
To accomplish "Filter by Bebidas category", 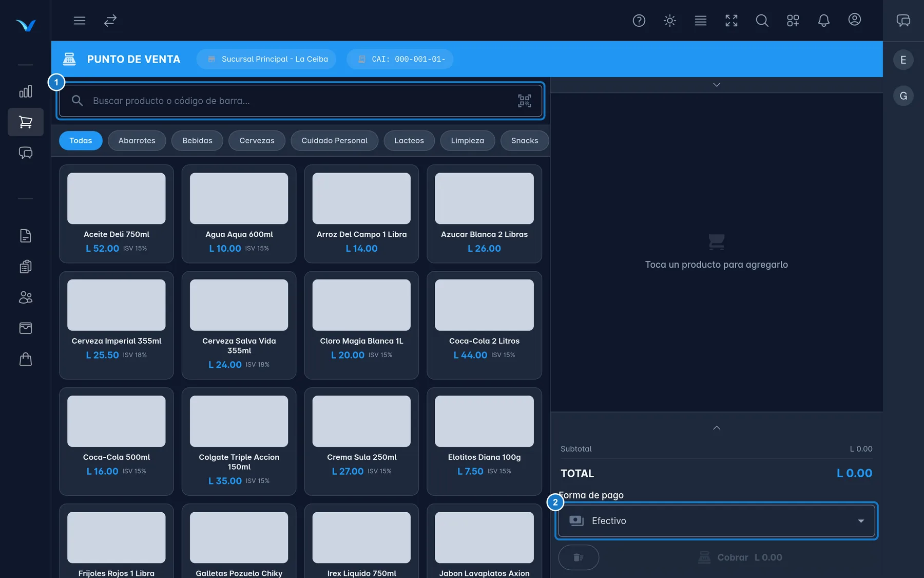I will coord(198,141).
